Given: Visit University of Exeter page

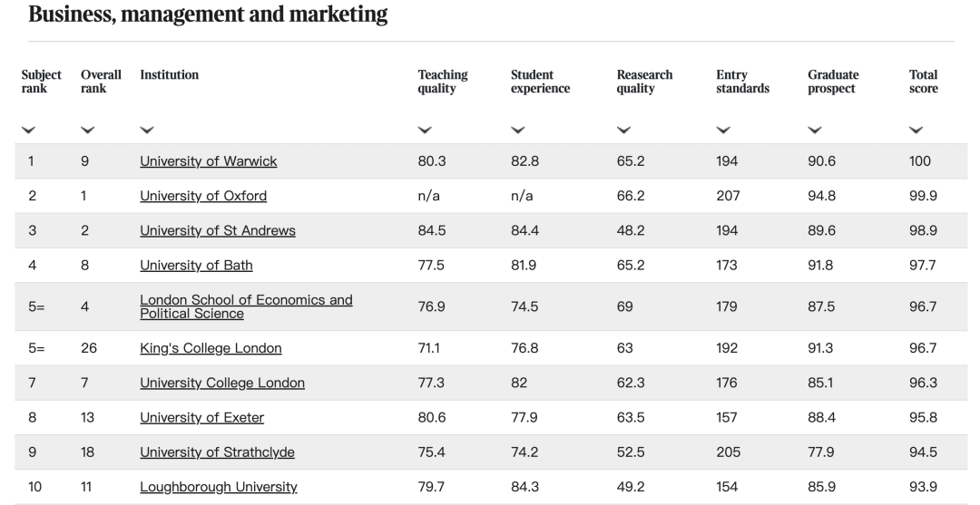Looking at the screenshot, I should click(x=201, y=418).
